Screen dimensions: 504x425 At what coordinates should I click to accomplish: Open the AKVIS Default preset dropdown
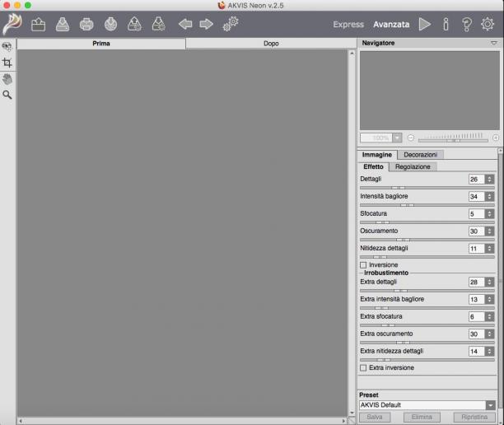(x=491, y=405)
